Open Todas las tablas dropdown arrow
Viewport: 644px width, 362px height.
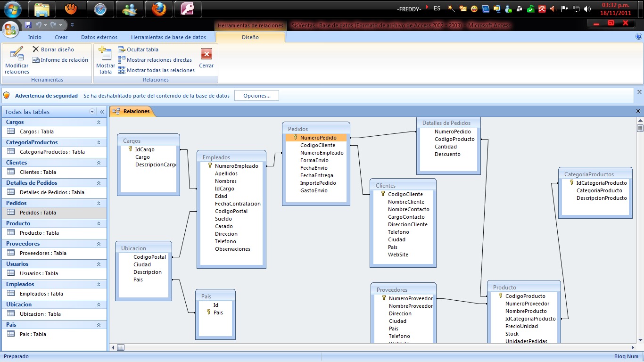tap(92, 112)
